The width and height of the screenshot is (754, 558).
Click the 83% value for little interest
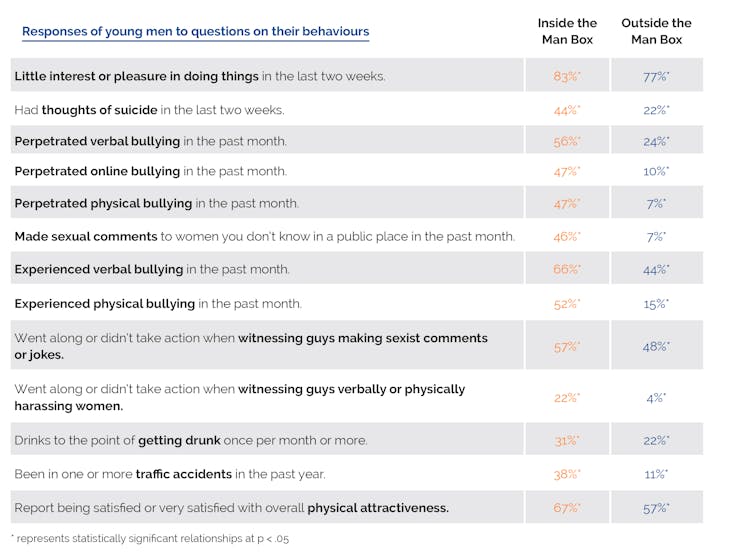tap(566, 76)
